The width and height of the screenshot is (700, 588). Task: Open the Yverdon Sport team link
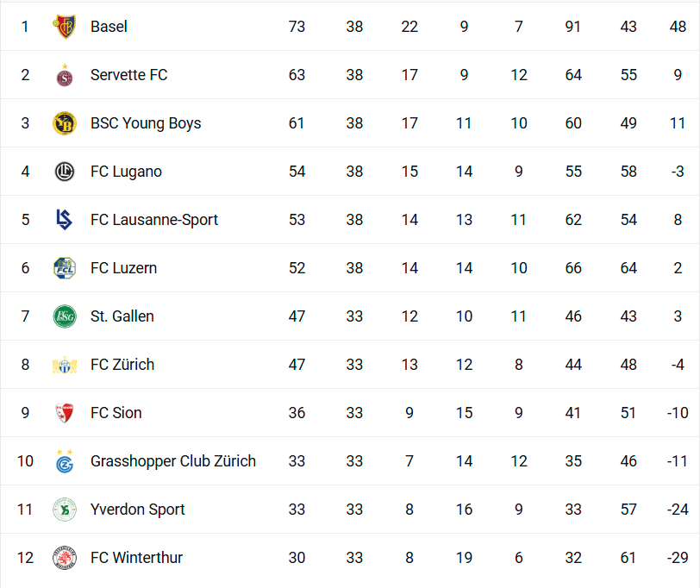tap(137, 510)
